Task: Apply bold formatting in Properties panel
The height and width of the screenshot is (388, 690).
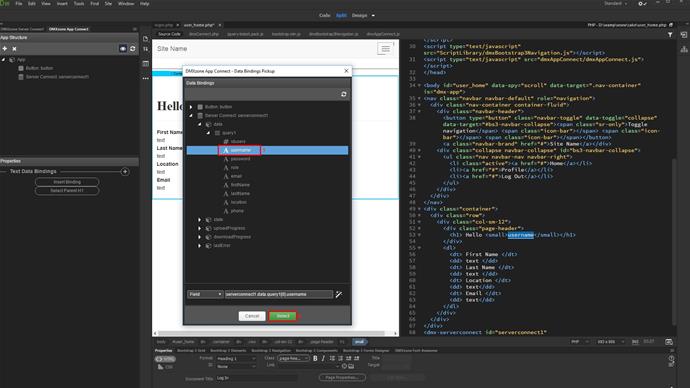Action: (x=315, y=359)
